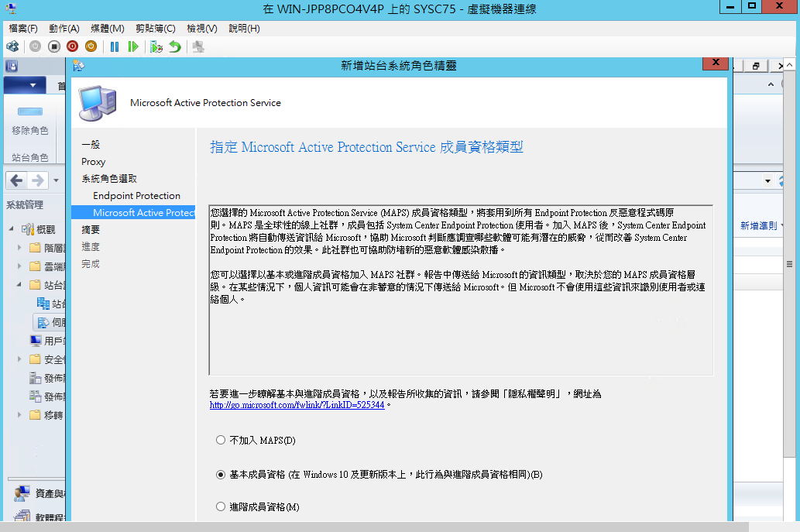Click the 安全 folder icon
The width and height of the screenshot is (800, 532).
pos(35,359)
